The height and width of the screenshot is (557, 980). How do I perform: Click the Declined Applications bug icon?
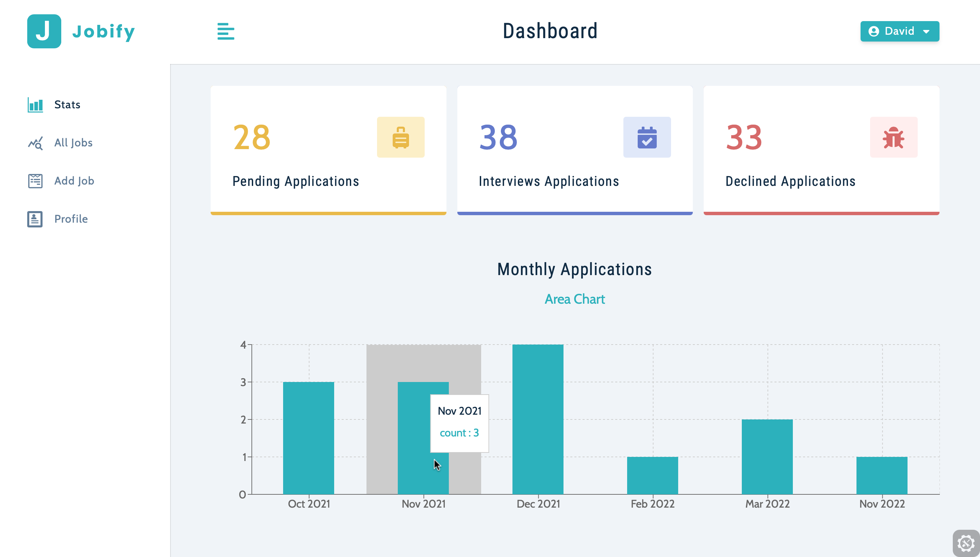[893, 138]
